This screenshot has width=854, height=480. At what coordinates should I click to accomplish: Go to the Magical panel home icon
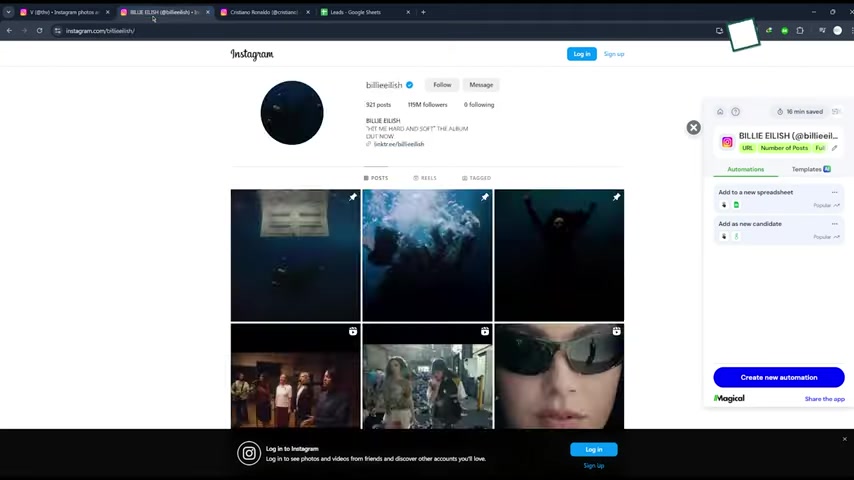[720, 112]
